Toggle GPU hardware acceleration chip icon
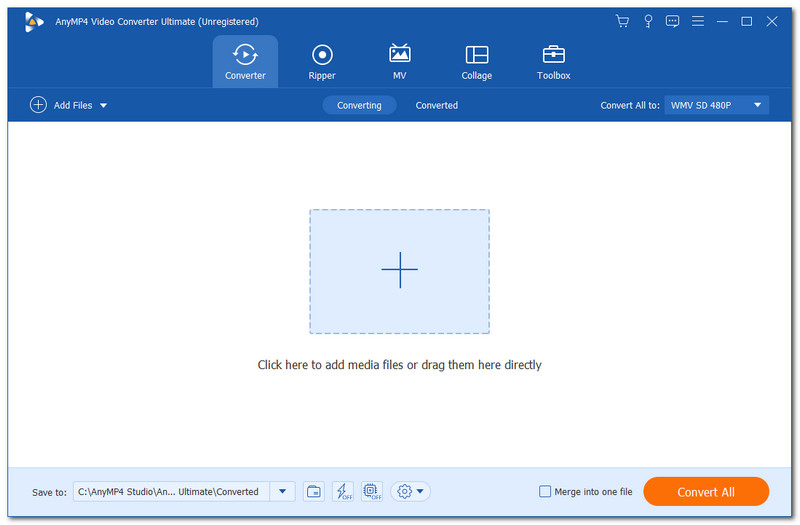800x525 pixels. pyautogui.click(x=371, y=491)
